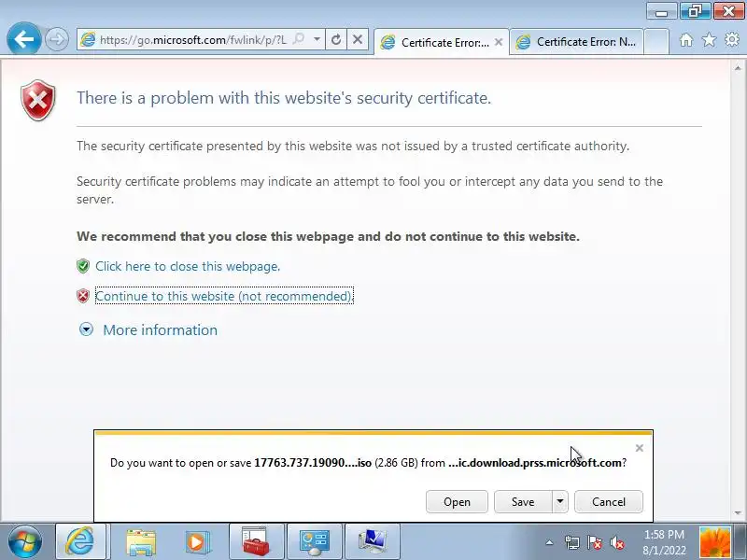The width and height of the screenshot is (747, 560).
Task: Expand More information chevron
Action: point(86,329)
